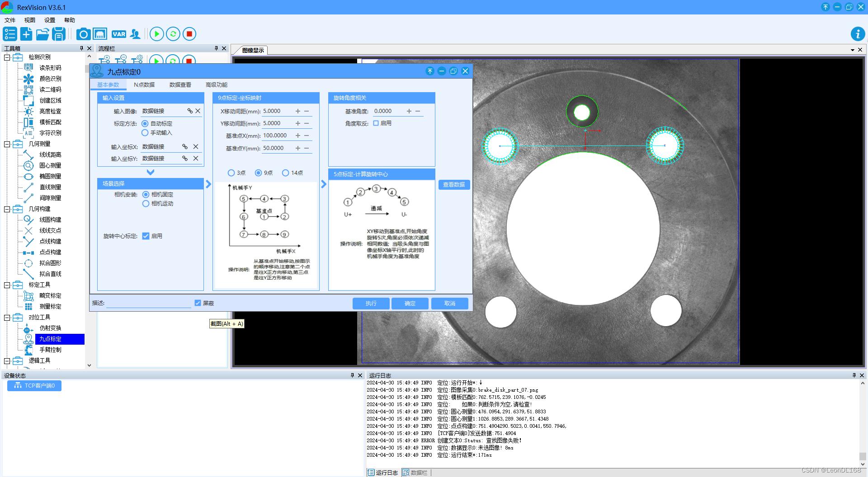Expand the blue arrow beside 9点标定 panel
The image size is (868, 477).
[x=323, y=184]
